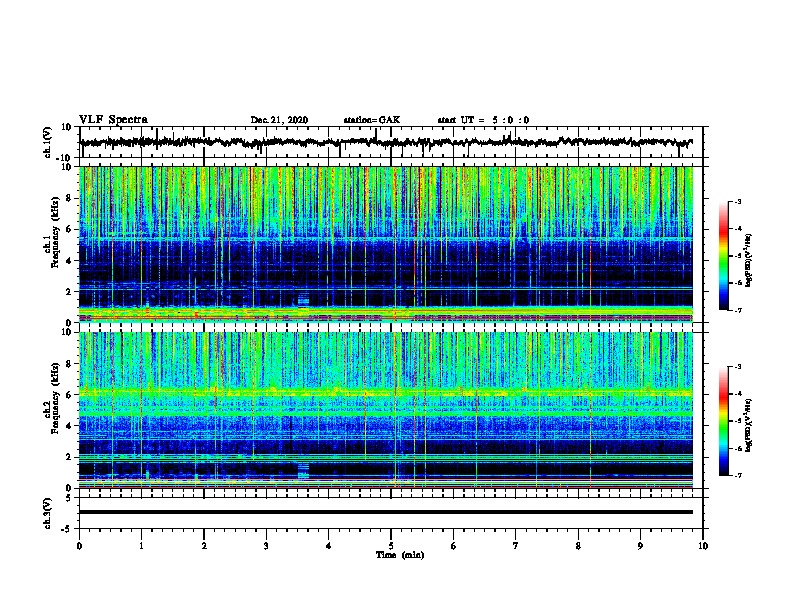Click the ch.2 color bar log(PSD) unit label
The width and height of the screenshot is (792, 612).
click(749, 425)
